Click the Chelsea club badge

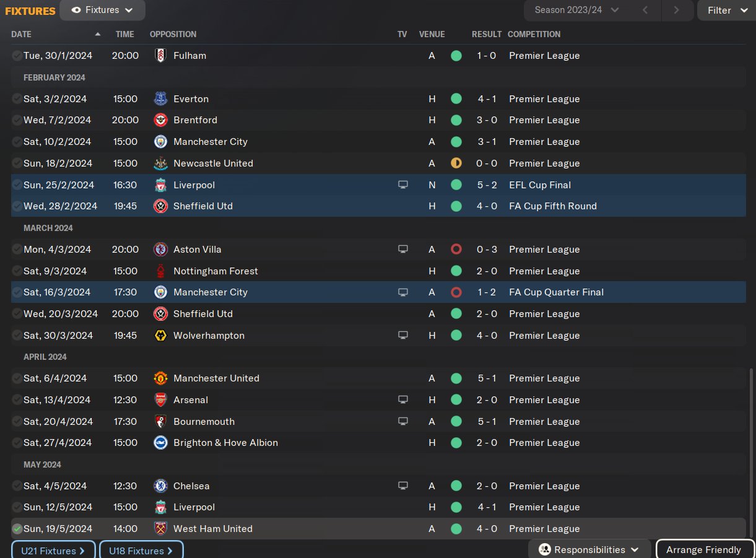point(160,486)
